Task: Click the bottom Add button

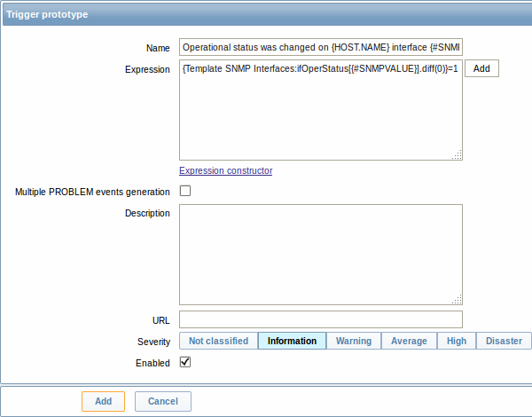Action: click(x=103, y=401)
